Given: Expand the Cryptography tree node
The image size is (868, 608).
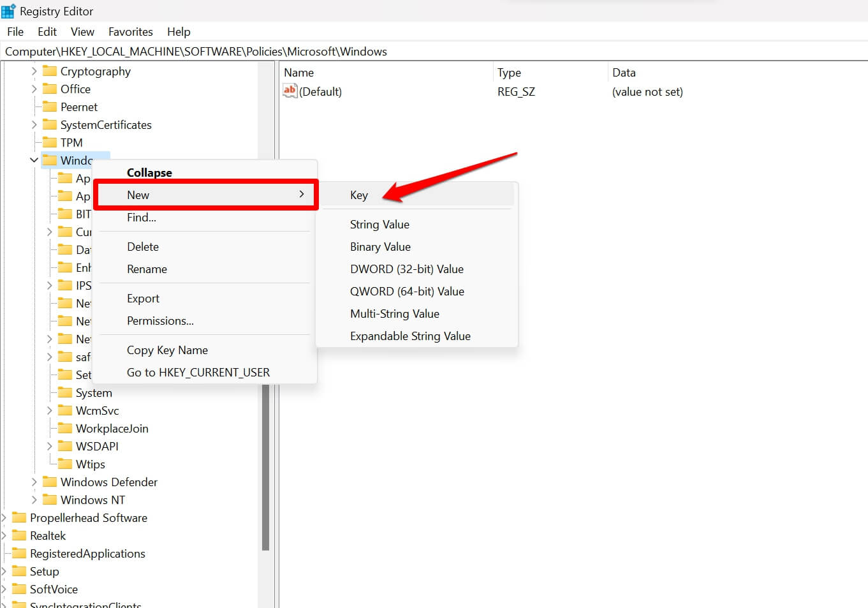Looking at the screenshot, I should [34, 71].
